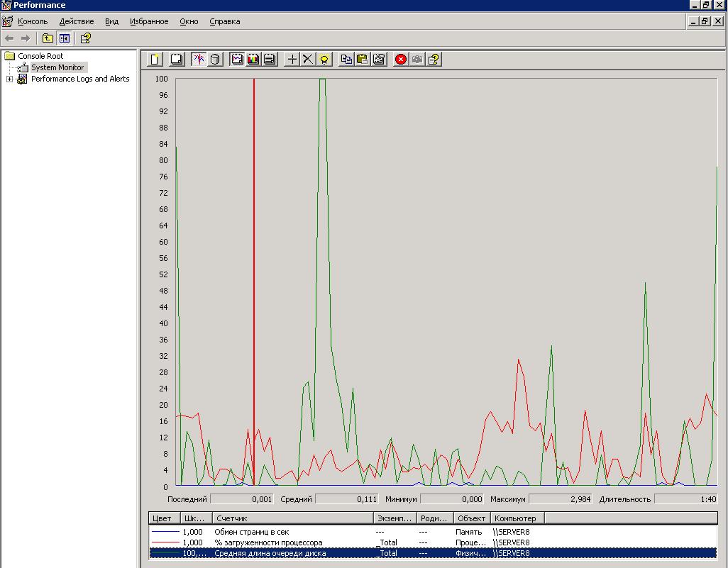Open the Действие menu
Screen dimensions: 728x568
77,21
